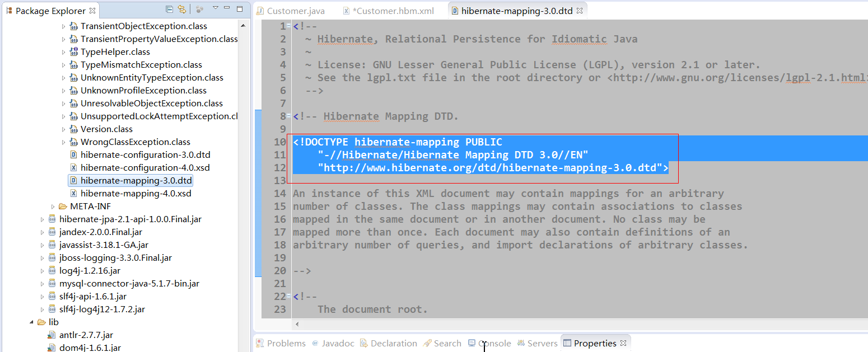Click Customer.hbm.xml tab XML file icon
The height and width of the screenshot is (352, 868).
click(347, 11)
